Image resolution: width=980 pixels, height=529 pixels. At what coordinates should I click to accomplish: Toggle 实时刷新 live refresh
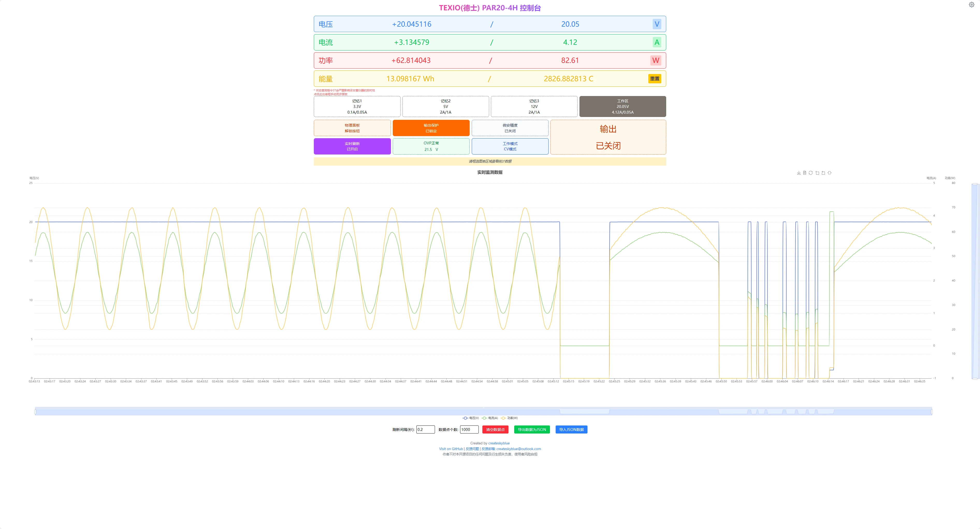[x=352, y=146]
